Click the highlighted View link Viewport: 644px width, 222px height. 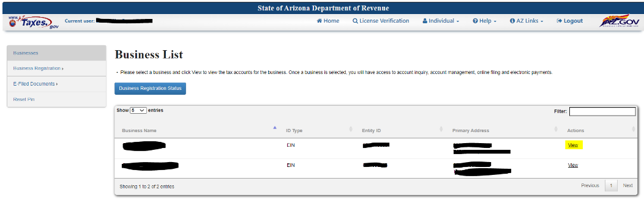coord(573,146)
